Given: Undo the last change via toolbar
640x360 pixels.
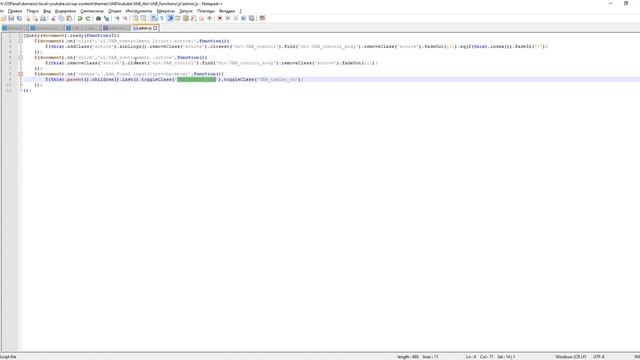Looking at the screenshot, I should (x=79, y=18).
